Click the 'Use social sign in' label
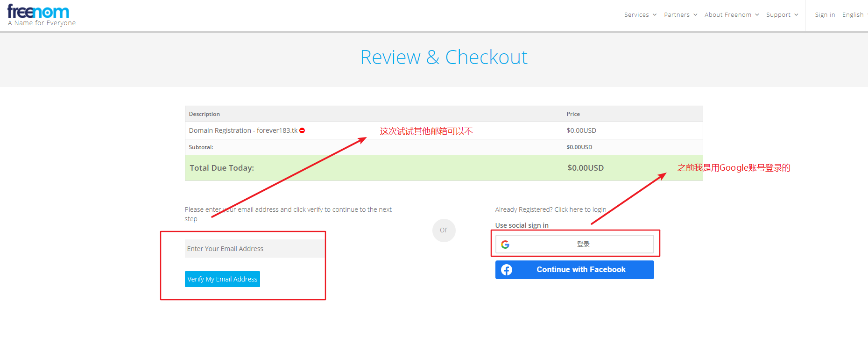Image resolution: width=868 pixels, height=339 pixels. (522, 225)
